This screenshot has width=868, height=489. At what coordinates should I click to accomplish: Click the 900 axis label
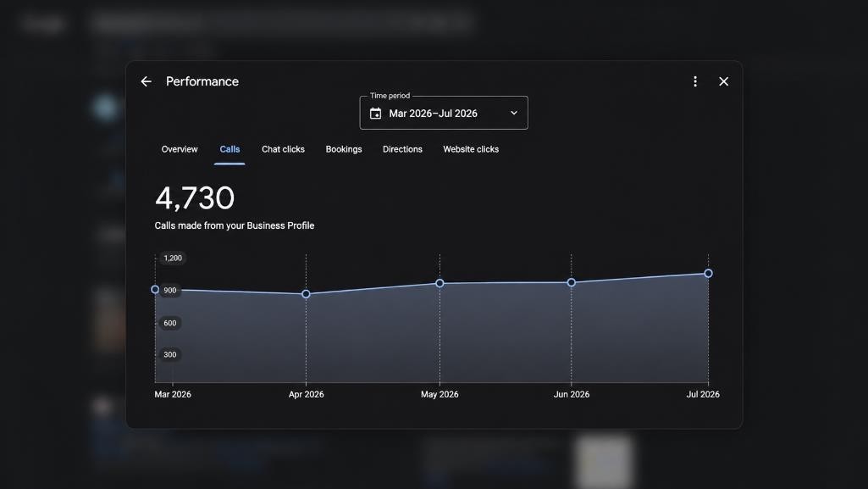pyautogui.click(x=170, y=290)
